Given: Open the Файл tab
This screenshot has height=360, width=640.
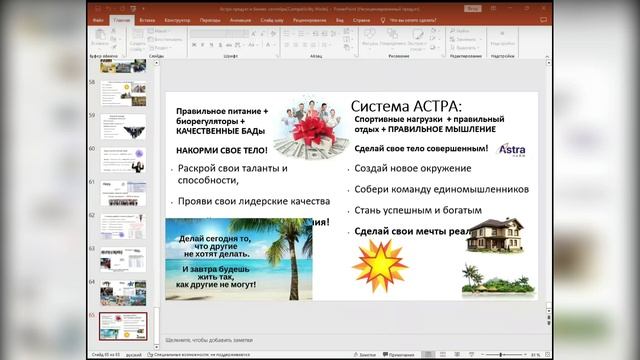Looking at the screenshot, I should point(98,20).
